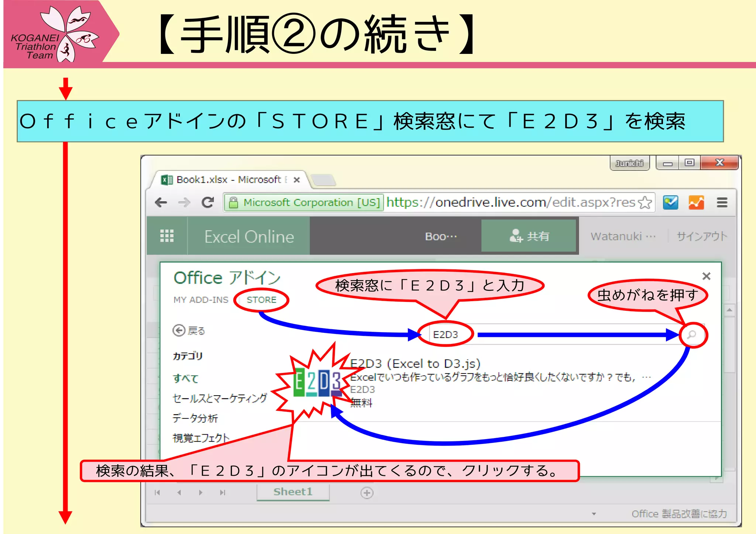Open the Office app launcher grid
Viewport: 756px width, 534px height.
click(x=167, y=235)
